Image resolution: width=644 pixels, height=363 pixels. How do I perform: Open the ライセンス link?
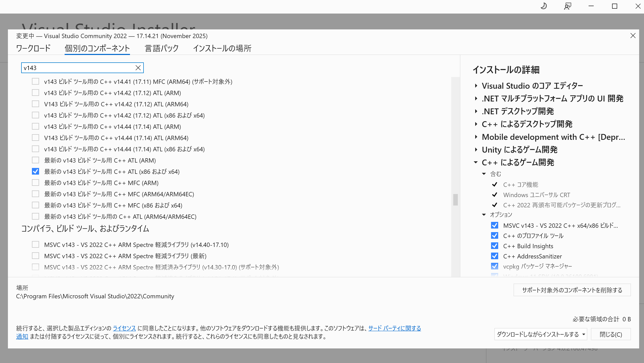[x=124, y=328]
